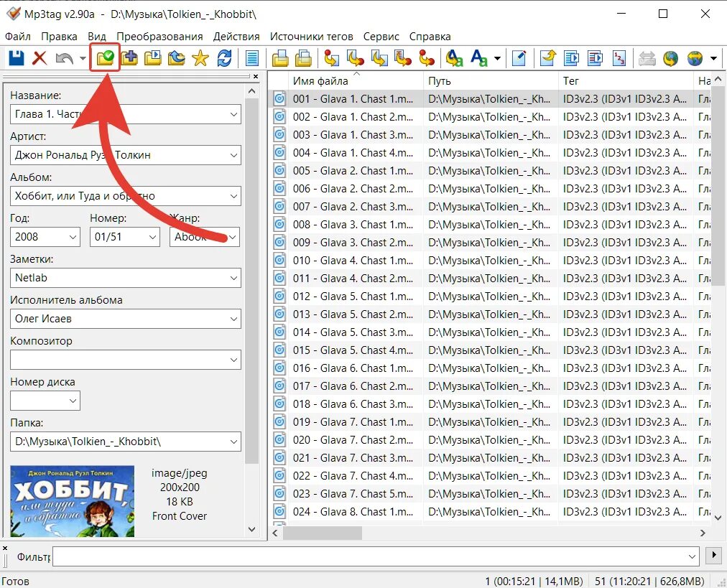The image size is (727, 588).
Task: Open the Справка menu
Action: point(430,36)
